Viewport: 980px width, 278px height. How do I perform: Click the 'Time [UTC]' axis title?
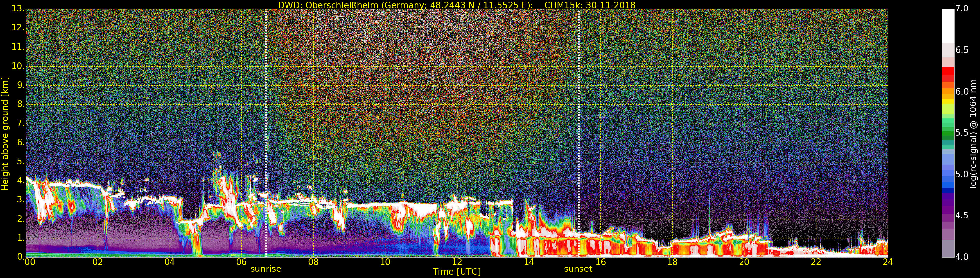tap(457, 272)
